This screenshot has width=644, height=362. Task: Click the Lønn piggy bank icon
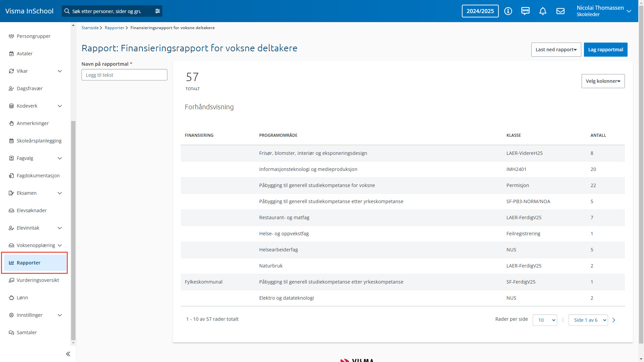[x=11, y=298]
